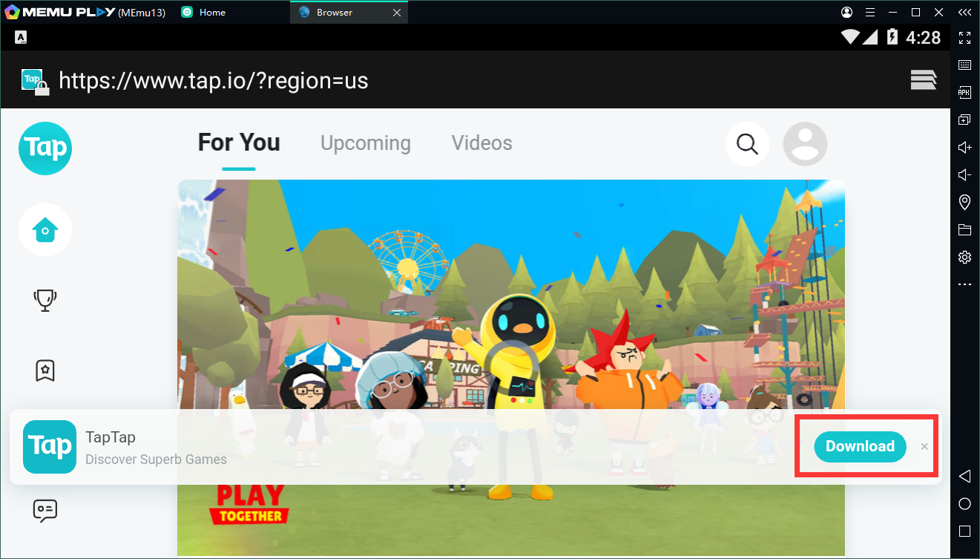Screen dimensions: 980x559
Task: Click the TapTap logo in sidebar
Action: (x=45, y=148)
